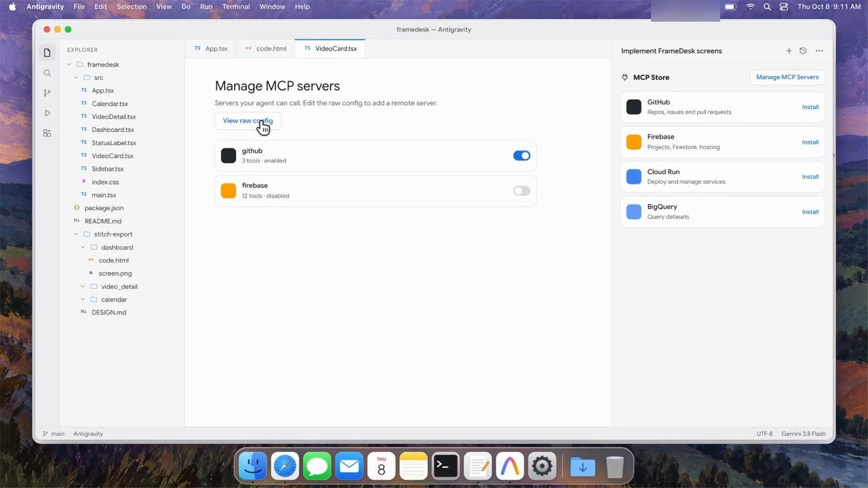This screenshot has height=488, width=868.
Task: Click the main branch status bar entry
Action: pyautogui.click(x=54, y=434)
